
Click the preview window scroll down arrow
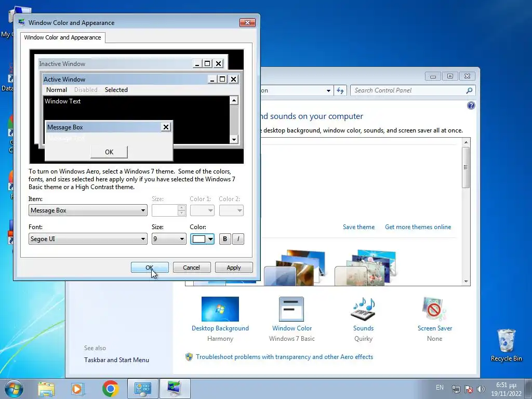pos(234,139)
